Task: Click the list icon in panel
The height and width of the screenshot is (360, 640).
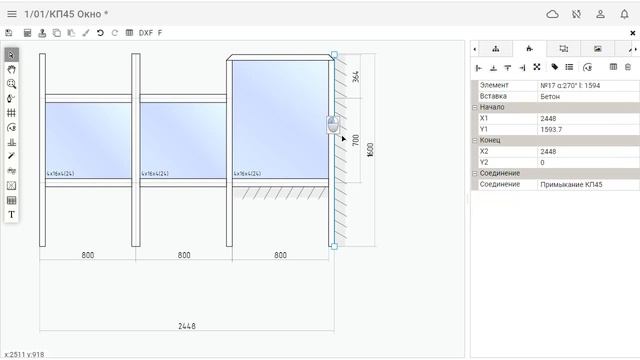Action: point(569,67)
